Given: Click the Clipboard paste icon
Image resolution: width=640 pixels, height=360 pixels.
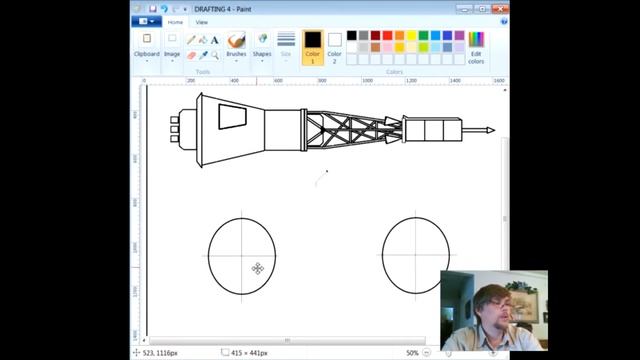Looking at the screenshot, I should coord(147,39).
